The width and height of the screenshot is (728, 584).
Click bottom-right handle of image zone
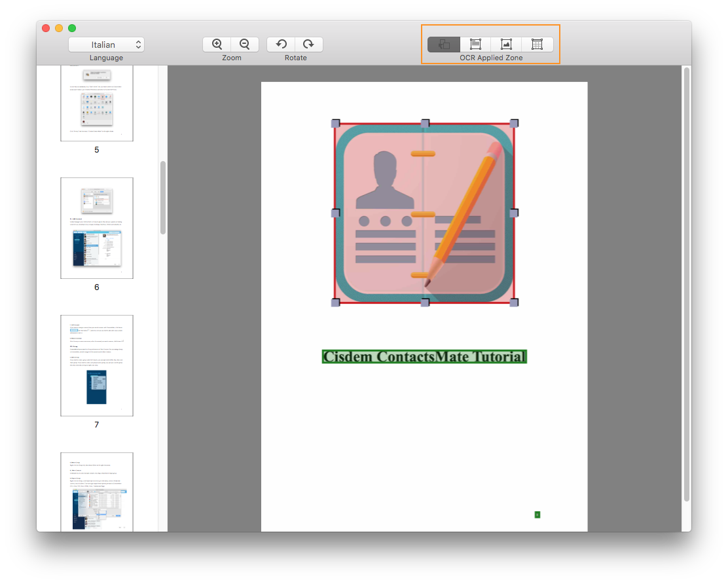[514, 302]
